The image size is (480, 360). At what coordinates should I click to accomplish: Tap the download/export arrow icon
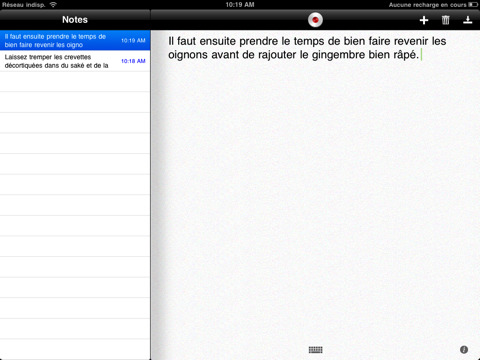[x=468, y=20]
